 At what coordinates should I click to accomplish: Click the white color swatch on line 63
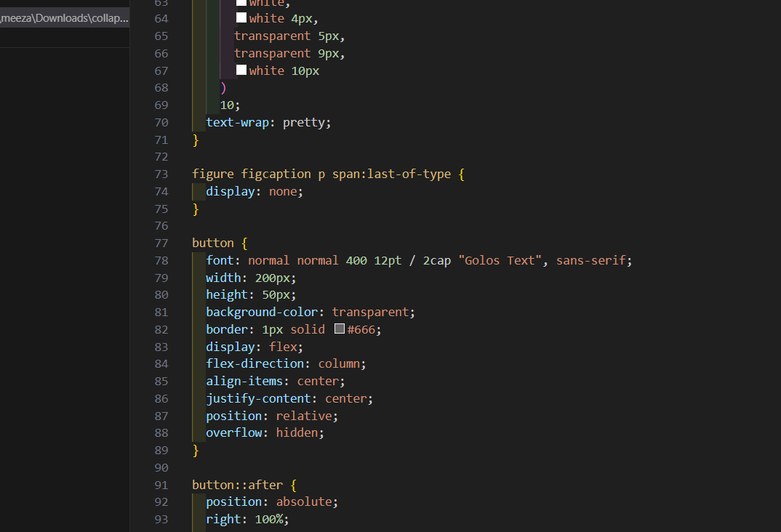[x=241, y=2]
